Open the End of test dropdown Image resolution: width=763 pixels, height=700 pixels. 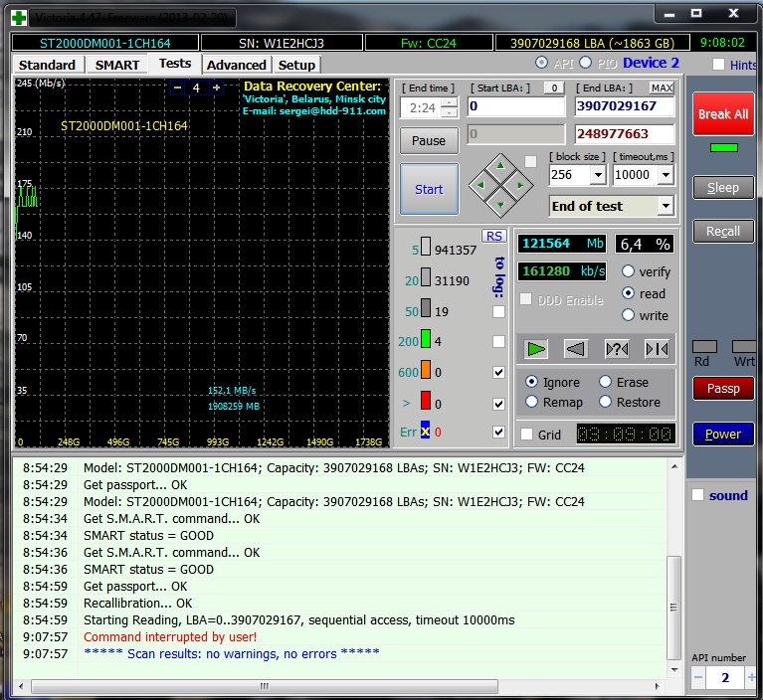click(665, 206)
